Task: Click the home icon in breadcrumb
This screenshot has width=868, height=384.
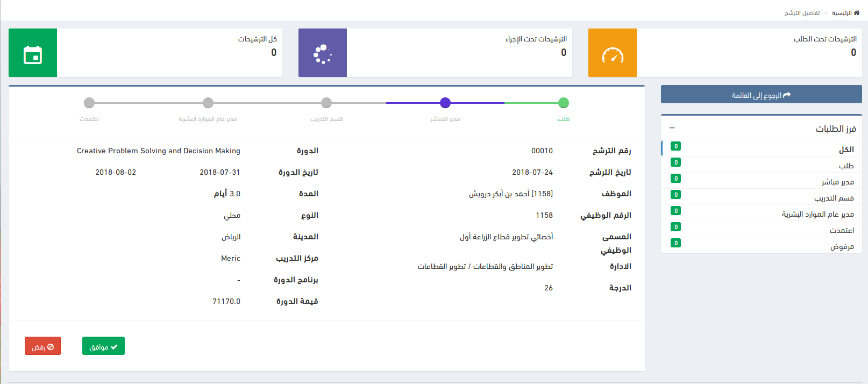Action: (857, 13)
